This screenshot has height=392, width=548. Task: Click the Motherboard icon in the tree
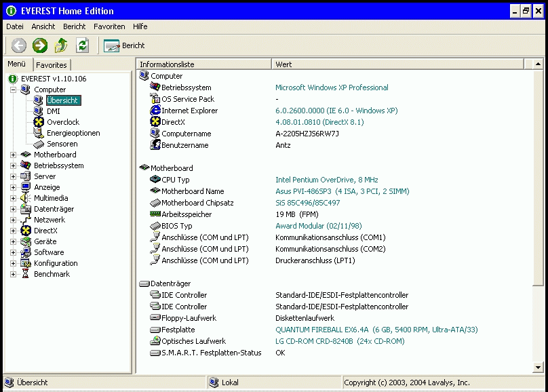[26, 155]
